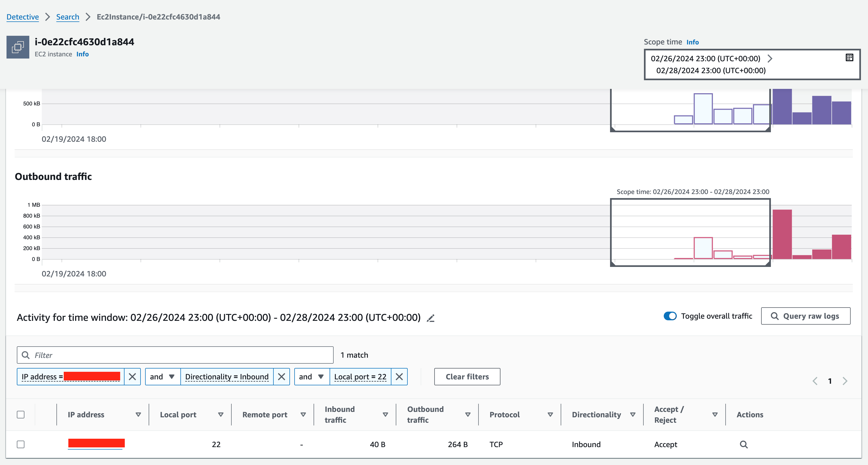Disable the Toggle overall traffic switch
868x465 pixels.
pyautogui.click(x=671, y=316)
